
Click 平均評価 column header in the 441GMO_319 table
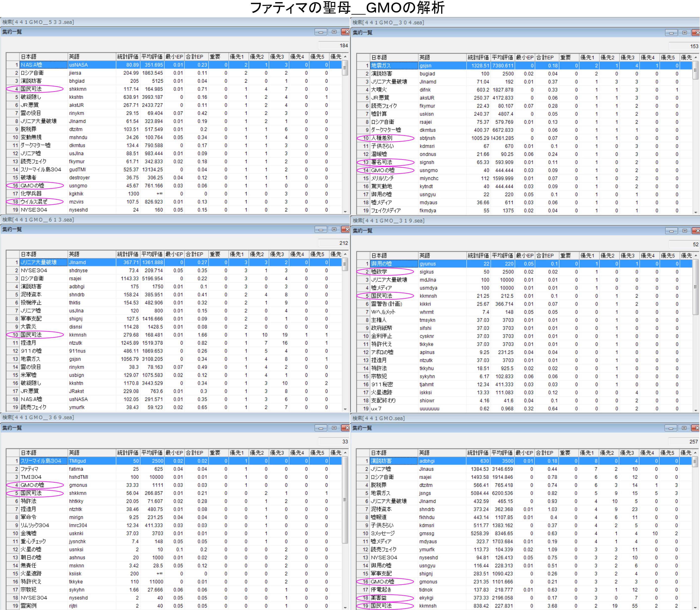[x=502, y=256]
